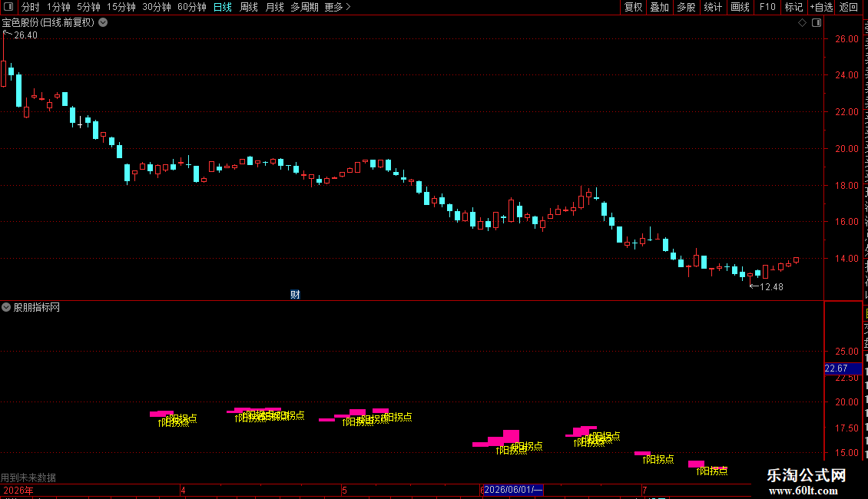Screen dimensions: 868x499
Task: Expand the 更多 period options
Action: [338, 7]
